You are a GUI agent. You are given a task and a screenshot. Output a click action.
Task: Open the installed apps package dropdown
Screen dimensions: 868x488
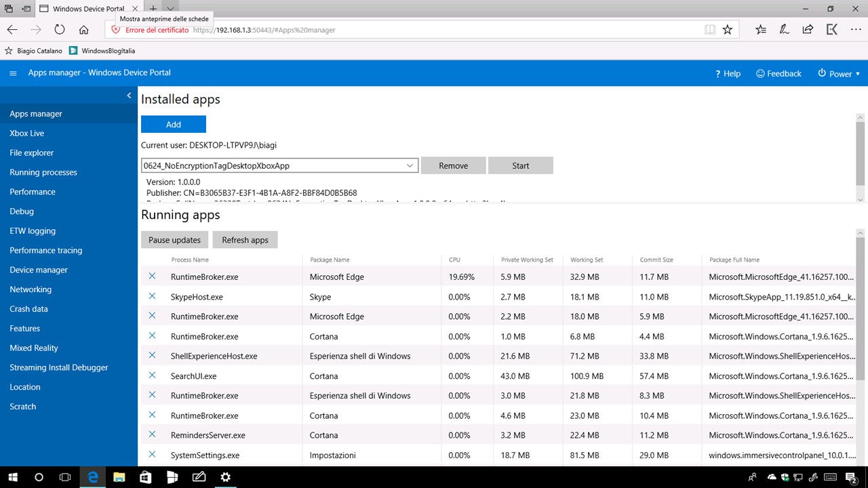tap(279, 165)
